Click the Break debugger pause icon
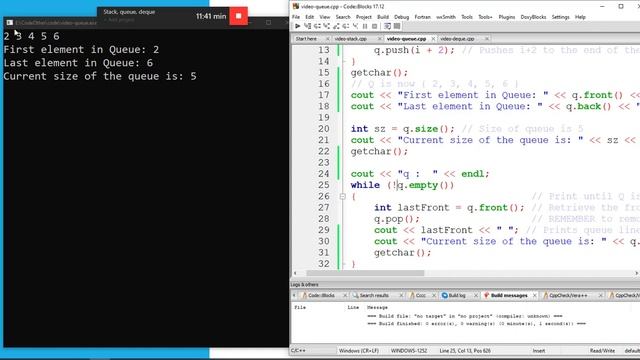Viewport: 640px width, 360px height. click(x=365, y=26)
